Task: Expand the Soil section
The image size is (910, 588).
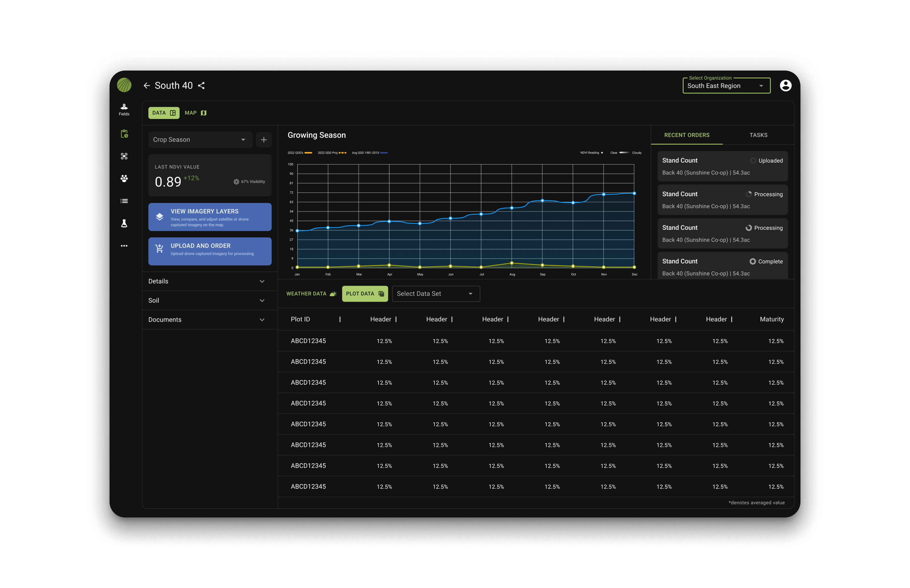Action: point(210,301)
